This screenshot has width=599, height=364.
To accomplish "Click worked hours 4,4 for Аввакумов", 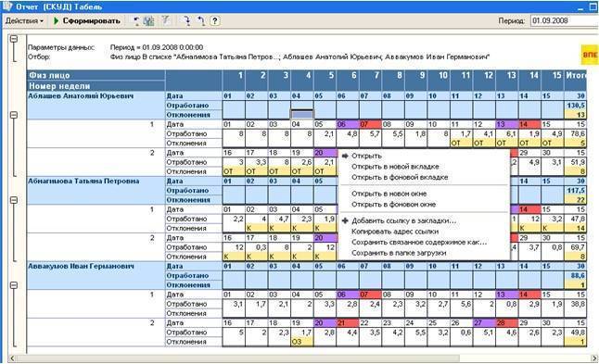I will click(x=347, y=333).
